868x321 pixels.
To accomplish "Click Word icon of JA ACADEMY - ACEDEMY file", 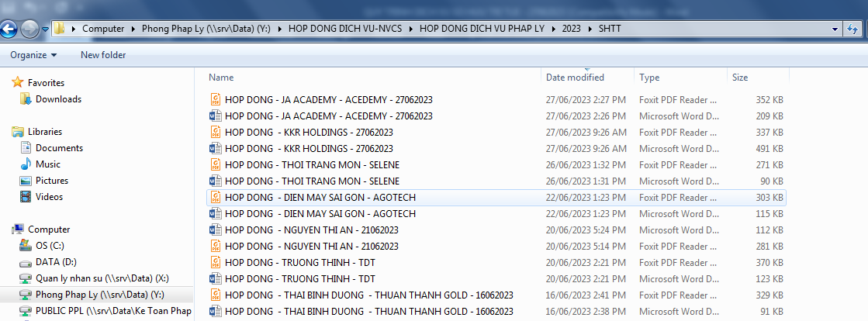I will pyautogui.click(x=216, y=116).
